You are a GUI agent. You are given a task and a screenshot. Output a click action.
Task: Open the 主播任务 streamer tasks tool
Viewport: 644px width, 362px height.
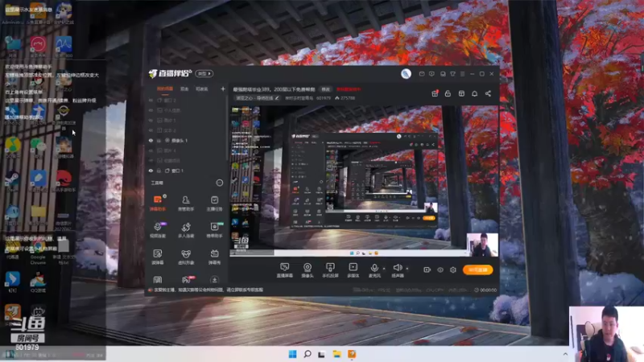214,204
